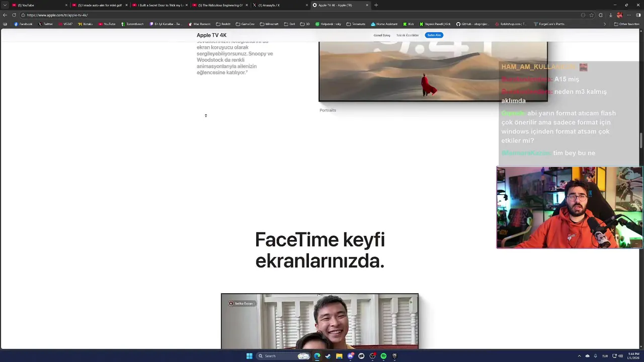
Task: Open the Settings and more ellipsis menu
Action: click(x=629, y=15)
